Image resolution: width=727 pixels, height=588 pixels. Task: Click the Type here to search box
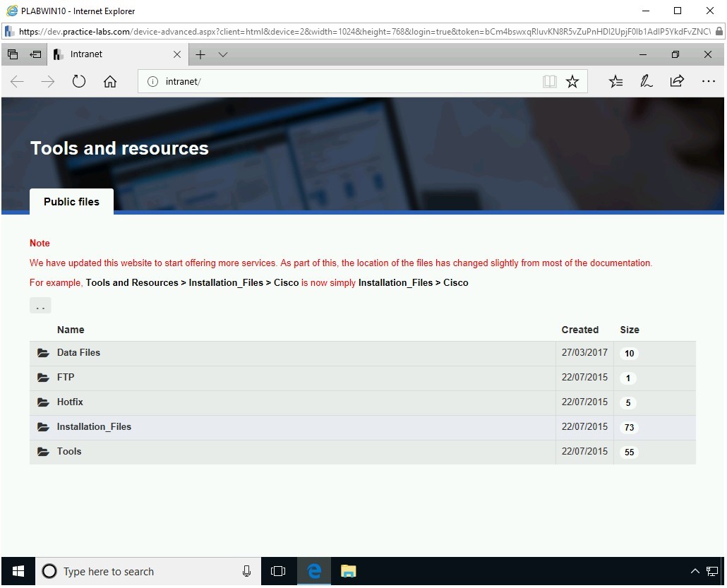pos(148,571)
